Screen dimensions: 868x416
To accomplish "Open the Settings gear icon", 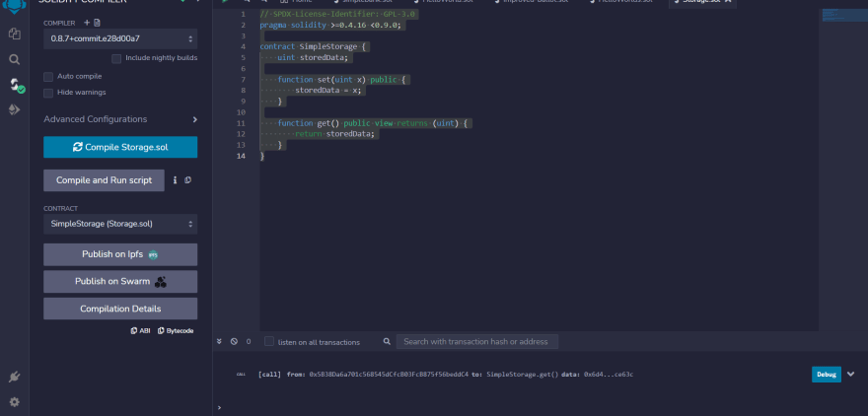I will click(x=15, y=402).
